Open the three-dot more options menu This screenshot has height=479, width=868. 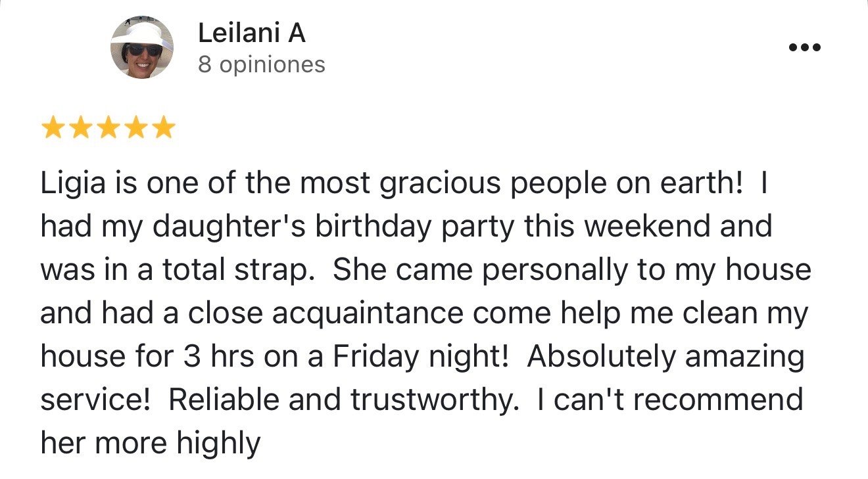pos(805,47)
